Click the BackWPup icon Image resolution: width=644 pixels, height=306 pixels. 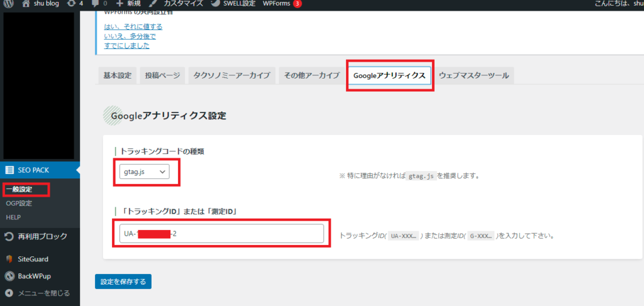pos(9,276)
